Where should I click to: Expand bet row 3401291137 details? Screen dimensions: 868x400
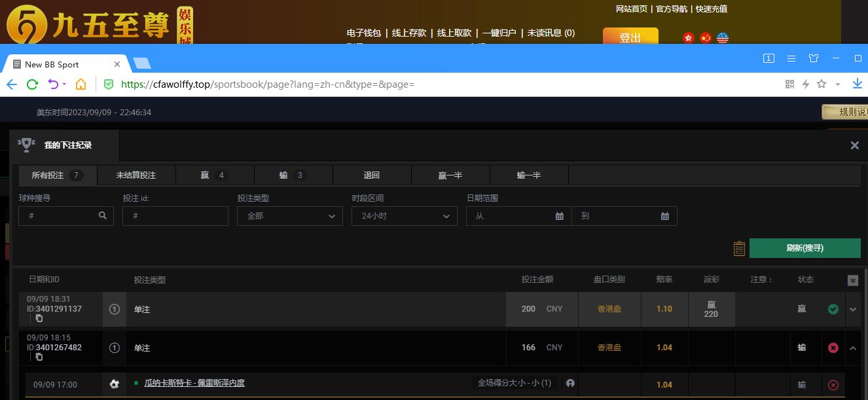tap(853, 309)
